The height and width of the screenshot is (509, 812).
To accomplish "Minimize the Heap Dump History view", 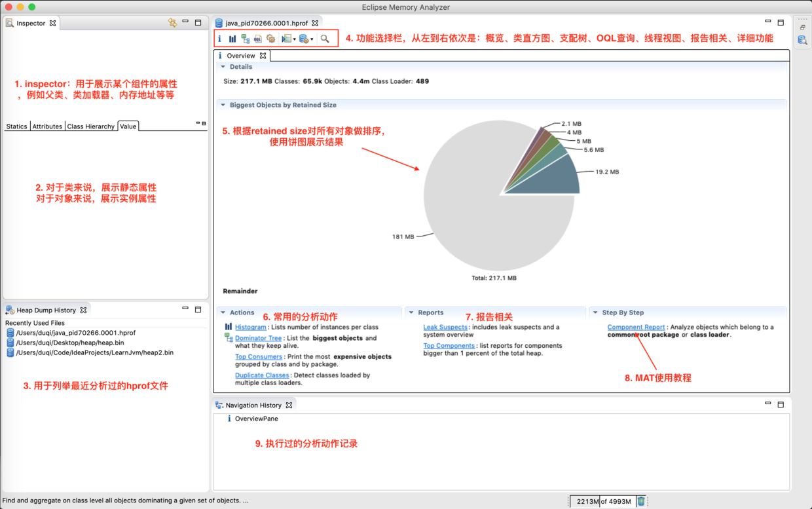I will click(185, 309).
